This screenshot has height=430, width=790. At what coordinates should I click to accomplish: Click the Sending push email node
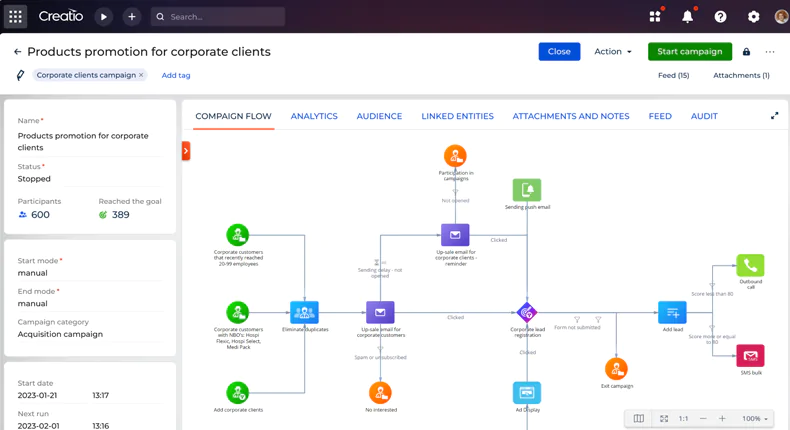pyautogui.click(x=527, y=190)
